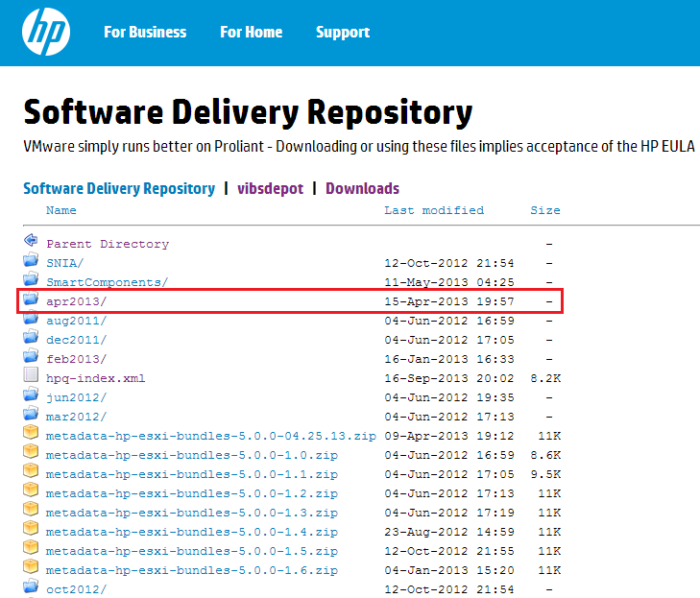700x598 pixels.
Task: Click the folder icon beside oct2012/
Action: click(31, 587)
